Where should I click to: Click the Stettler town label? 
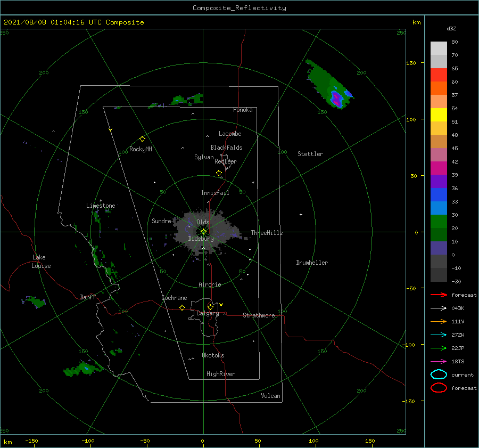pyautogui.click(x=310, y=154)
